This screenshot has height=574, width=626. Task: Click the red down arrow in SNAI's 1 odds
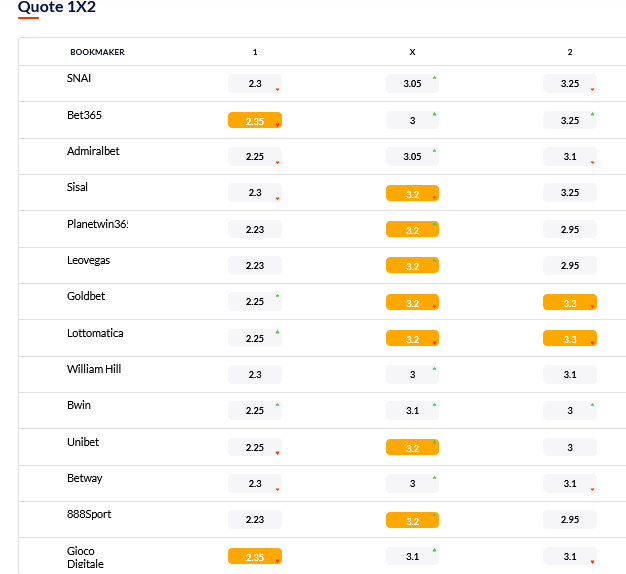click(x=277, y=90)
